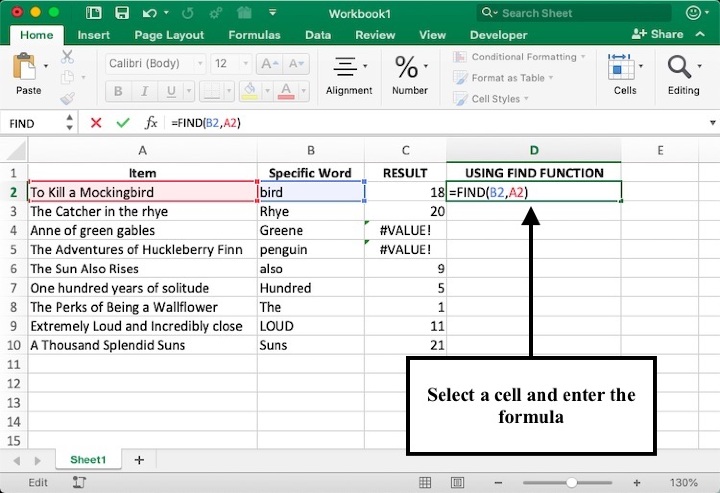Select cell 'The Sun Also Rises'
Screen dimensions: 720x493
[142, 269]
